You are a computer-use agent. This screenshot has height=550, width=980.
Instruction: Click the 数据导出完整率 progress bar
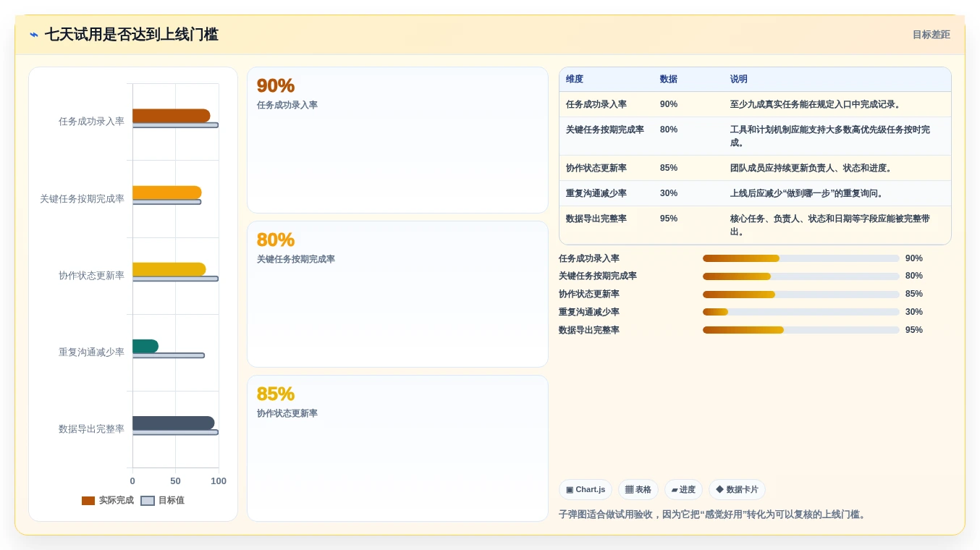click(801, 330)
